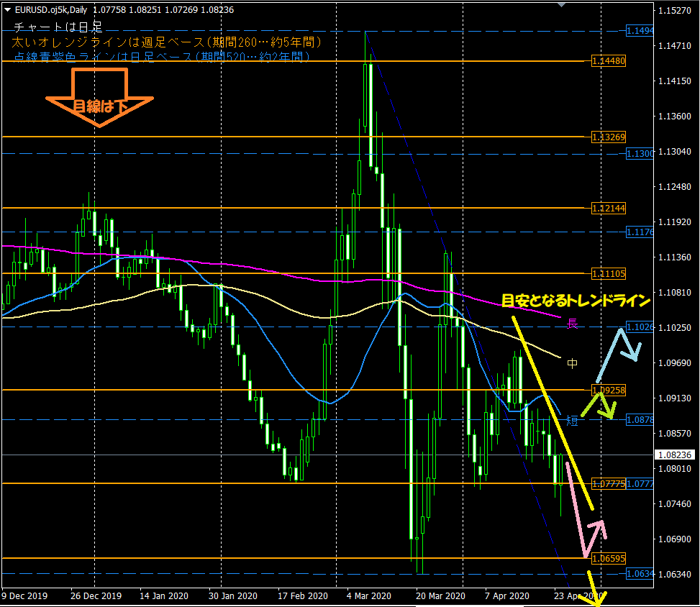Select the チャートは日足 text label
The width and height of the screenshot is (700, 607).
(x=58, y=27)
